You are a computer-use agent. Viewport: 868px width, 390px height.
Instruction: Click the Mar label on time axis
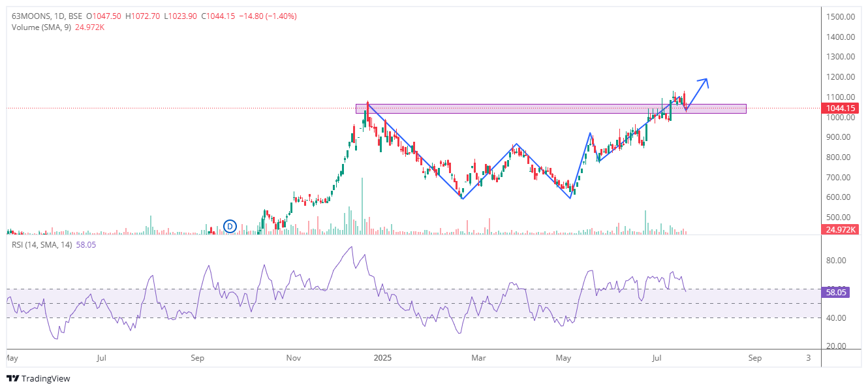pyautogui.click(x=479, y=358)
